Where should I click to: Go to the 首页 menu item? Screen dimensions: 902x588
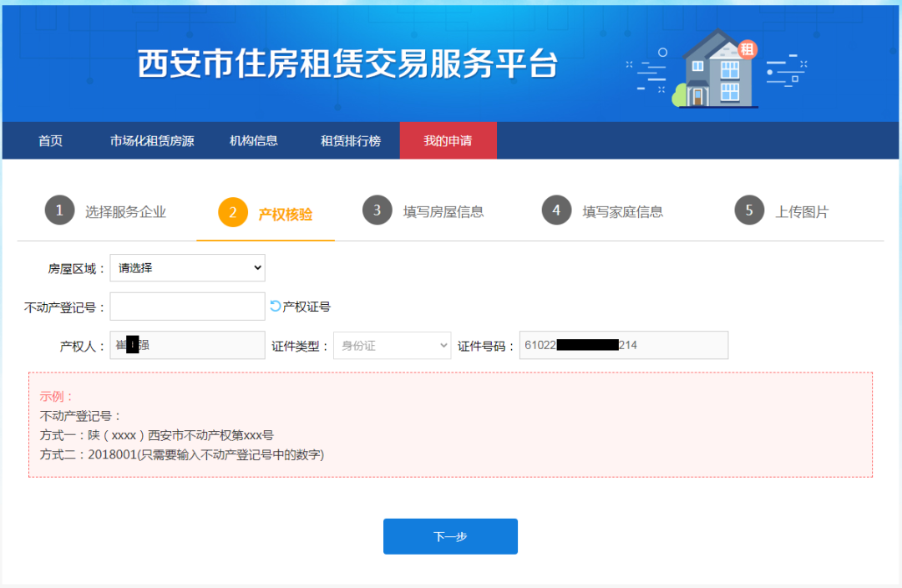point(50,141)
